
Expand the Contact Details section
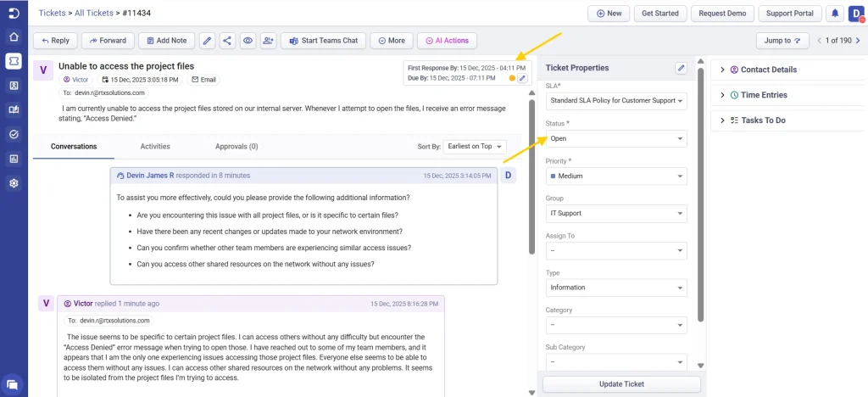click(789, 70)
